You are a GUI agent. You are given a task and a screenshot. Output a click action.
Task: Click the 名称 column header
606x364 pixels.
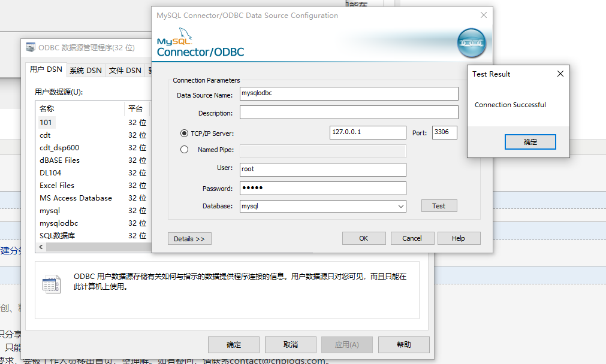(80, 109)
